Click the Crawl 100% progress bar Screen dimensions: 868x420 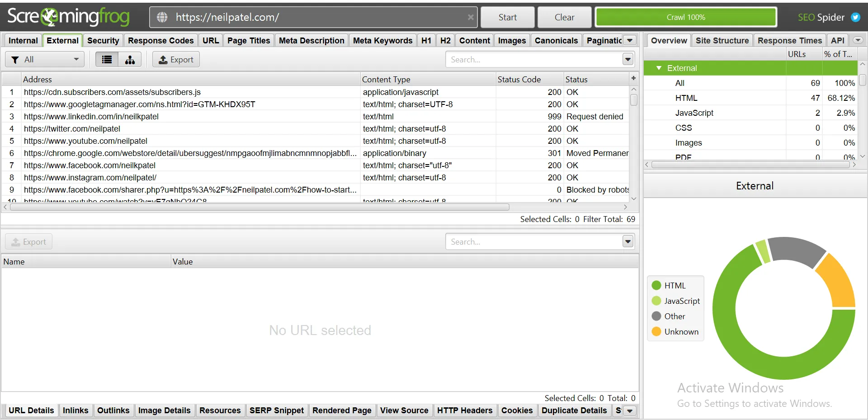click(685, 17)
